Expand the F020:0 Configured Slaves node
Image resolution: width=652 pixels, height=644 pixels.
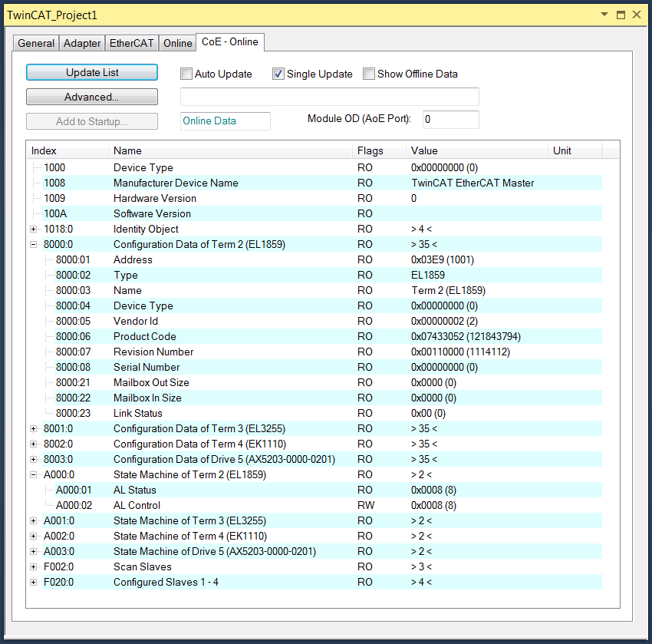[x=33, y=583]
